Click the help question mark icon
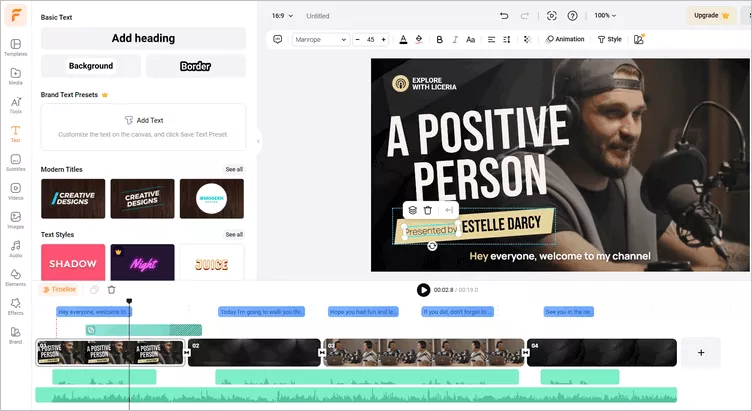This screenshot has height=411, width=752. tap(572, 16)
